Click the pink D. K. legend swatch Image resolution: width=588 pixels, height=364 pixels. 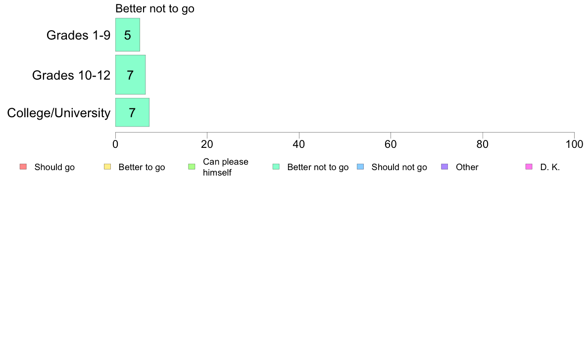[x=529, y=167]
